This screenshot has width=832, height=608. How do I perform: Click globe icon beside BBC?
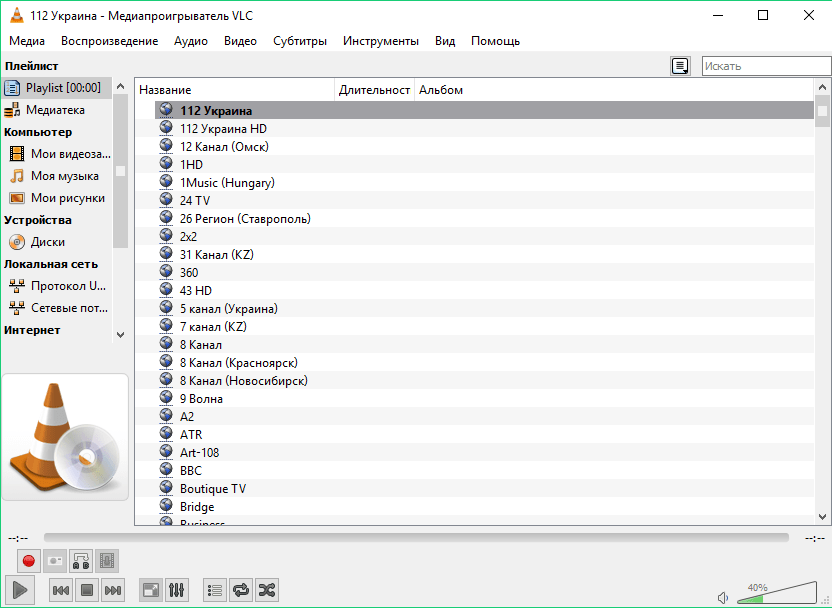tap(166, 470)
